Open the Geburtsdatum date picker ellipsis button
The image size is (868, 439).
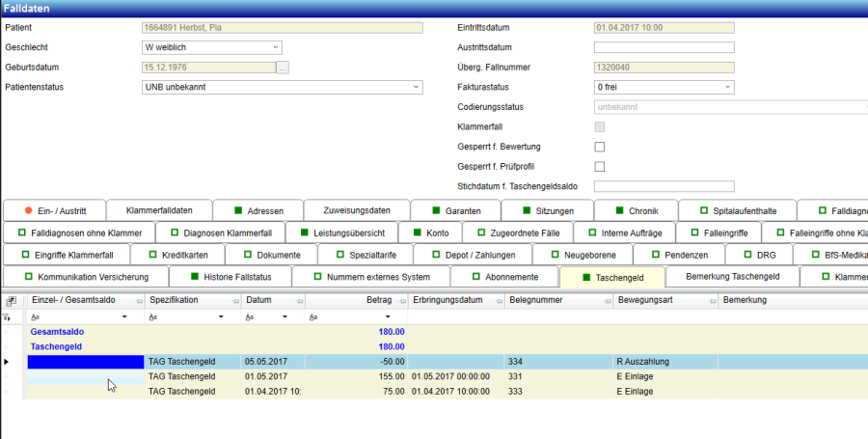click(x=283, y=68)
